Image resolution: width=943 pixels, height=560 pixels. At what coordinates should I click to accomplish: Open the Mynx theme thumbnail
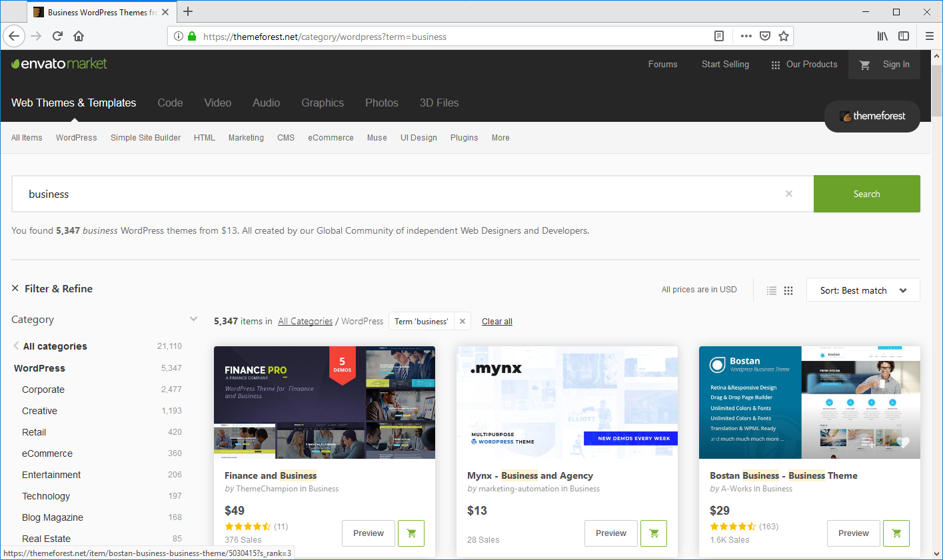tap(567, 402)
